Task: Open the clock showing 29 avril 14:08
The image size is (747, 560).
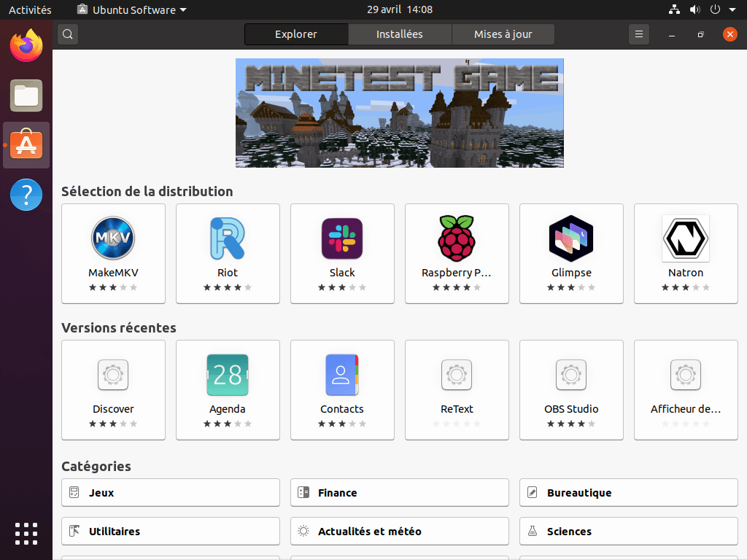Action: (400, 9)
